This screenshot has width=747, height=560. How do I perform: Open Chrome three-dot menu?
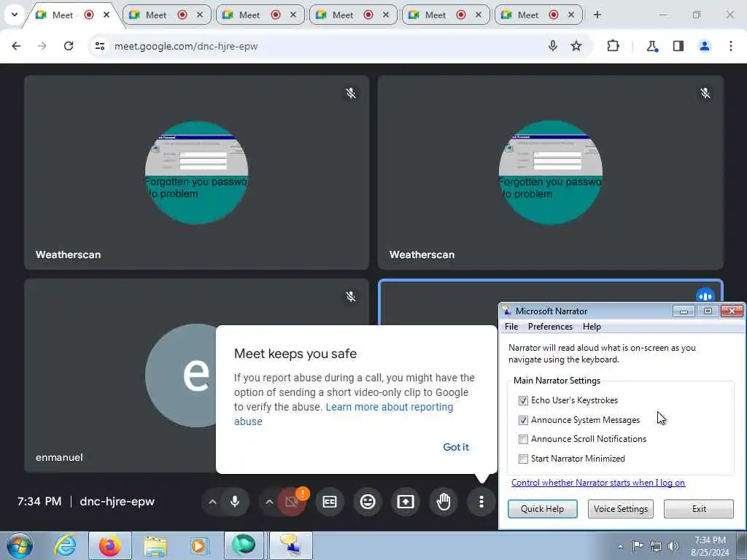point(731,46)
